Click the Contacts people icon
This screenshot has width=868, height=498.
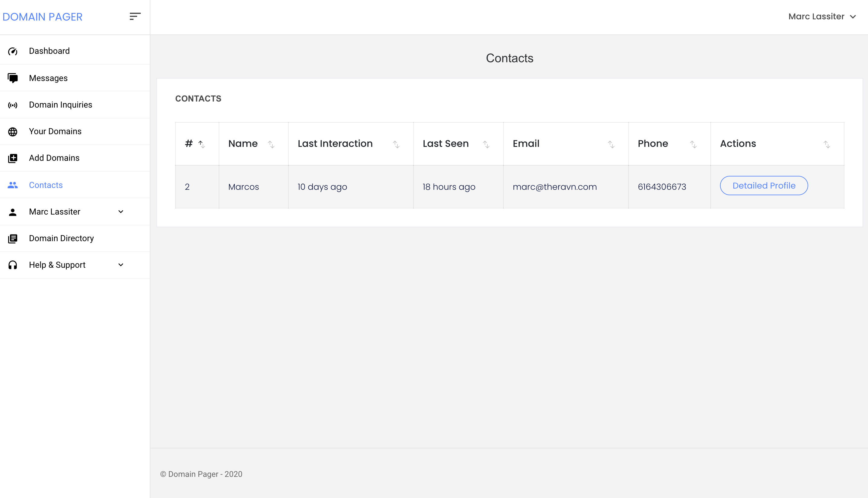point(13,185)
